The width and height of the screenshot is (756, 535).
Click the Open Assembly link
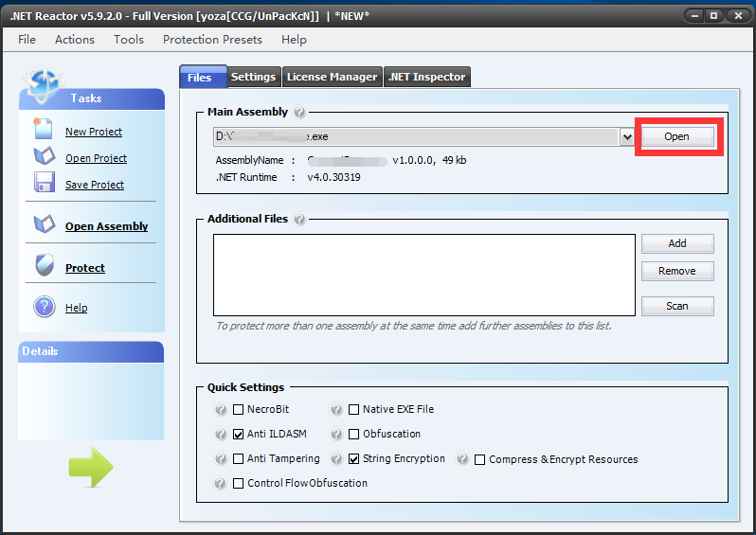point(106,226)
